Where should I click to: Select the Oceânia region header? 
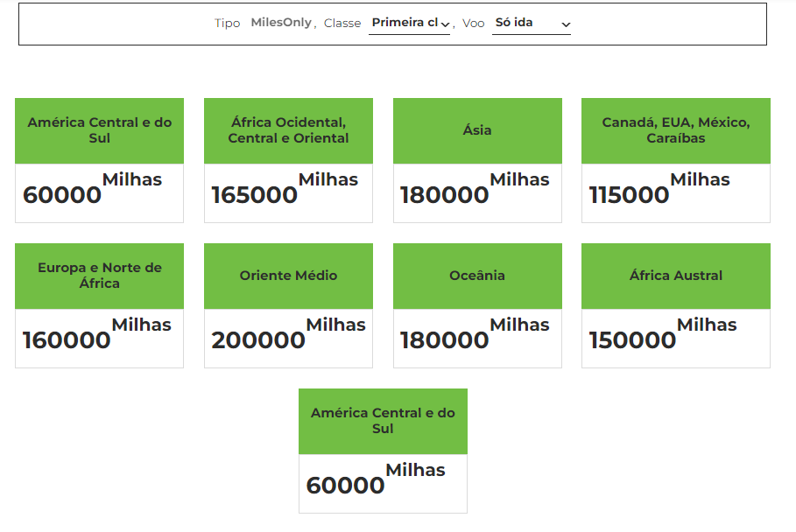pos(477,276)
